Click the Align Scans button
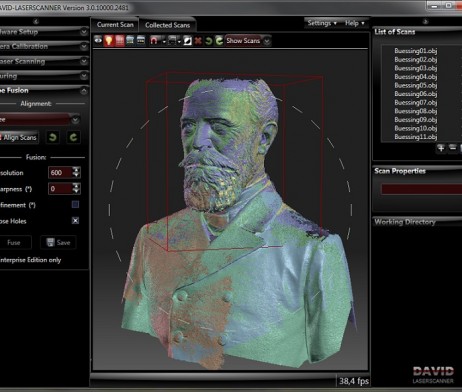 pyautogui.click(x=19, y=137)
